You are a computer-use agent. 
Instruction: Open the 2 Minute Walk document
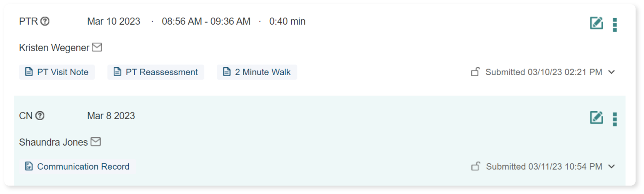click(257, 72)
